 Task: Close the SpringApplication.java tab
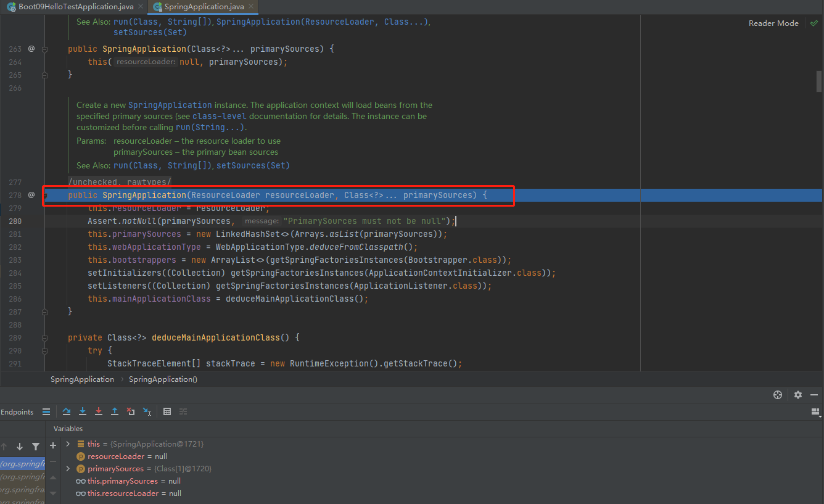click(x=250, y=7)
